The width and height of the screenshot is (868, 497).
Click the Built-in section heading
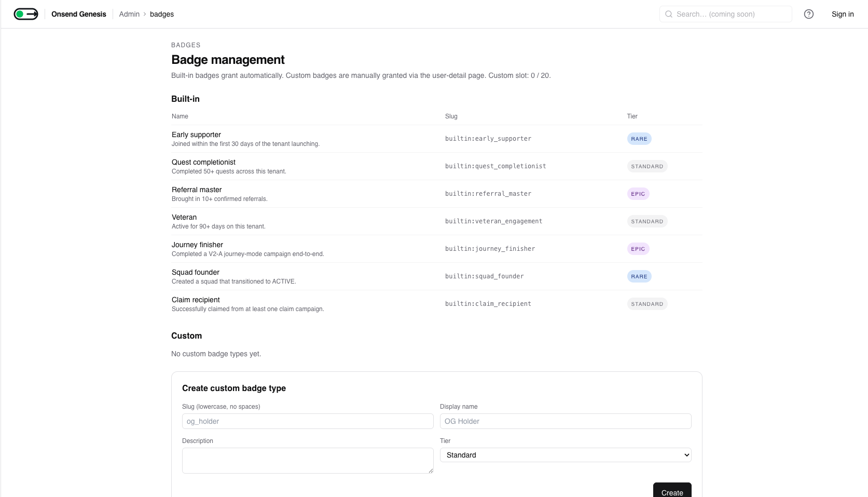coord(185,99)
